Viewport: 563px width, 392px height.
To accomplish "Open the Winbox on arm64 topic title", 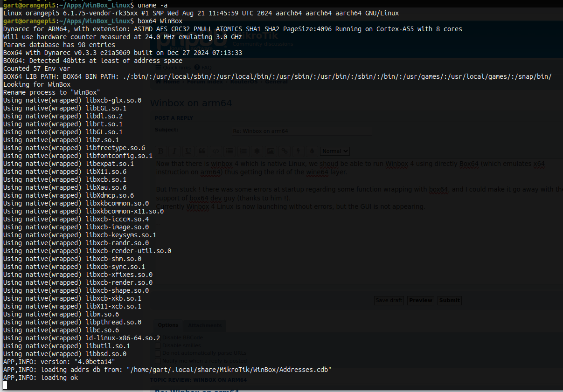I will [191, 103].
